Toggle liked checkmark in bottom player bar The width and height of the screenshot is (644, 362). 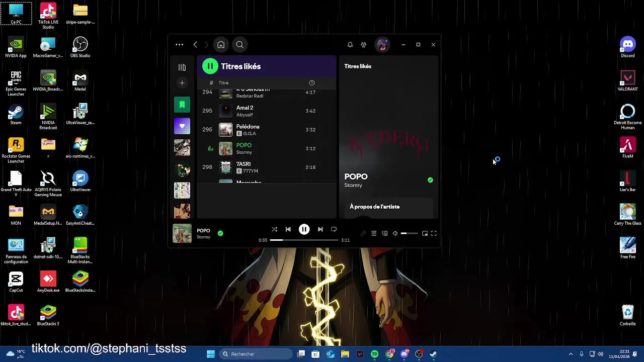point(220,233)
